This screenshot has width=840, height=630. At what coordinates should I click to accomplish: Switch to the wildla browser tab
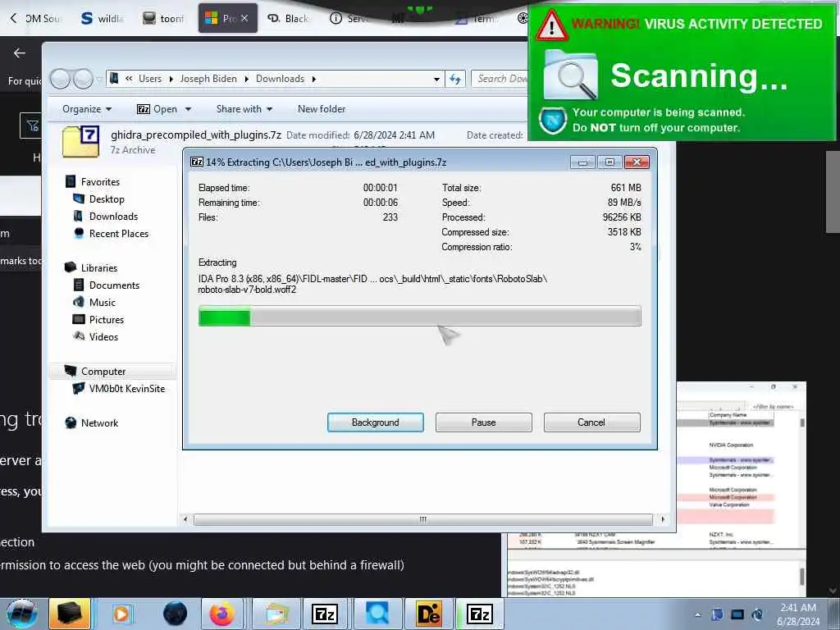102,18
